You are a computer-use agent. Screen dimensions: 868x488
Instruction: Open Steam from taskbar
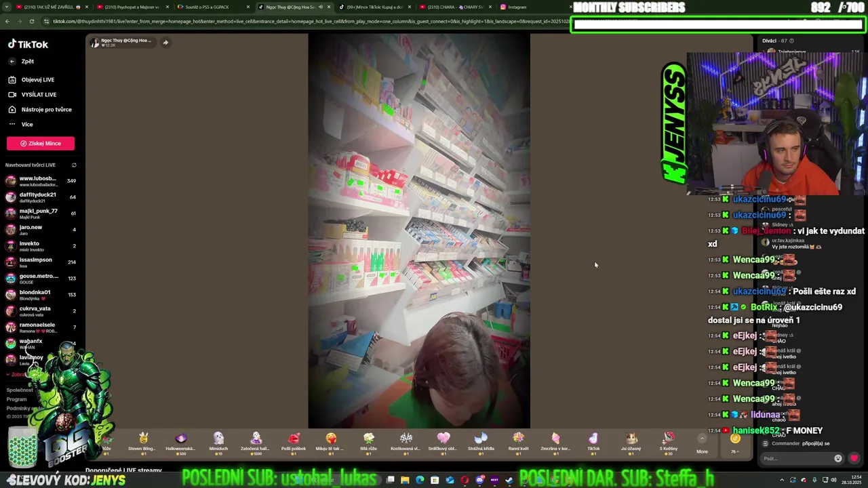[x=509, y=480]
